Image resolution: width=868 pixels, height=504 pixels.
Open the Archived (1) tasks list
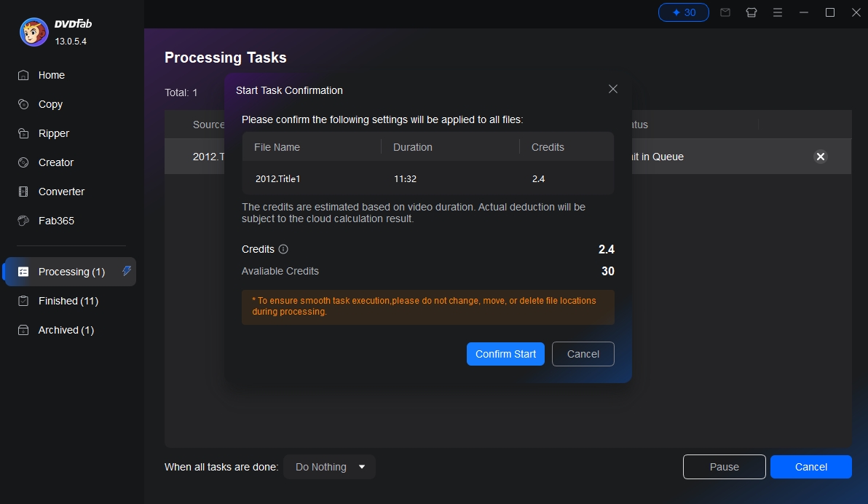pyautogui.click(x=66, y=330)
